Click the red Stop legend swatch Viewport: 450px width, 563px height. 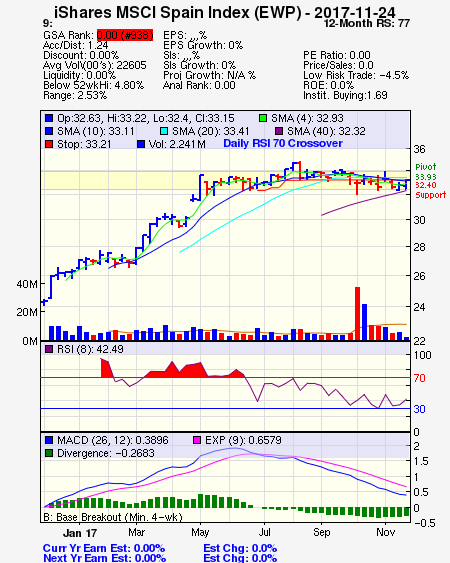pos(49,144)
